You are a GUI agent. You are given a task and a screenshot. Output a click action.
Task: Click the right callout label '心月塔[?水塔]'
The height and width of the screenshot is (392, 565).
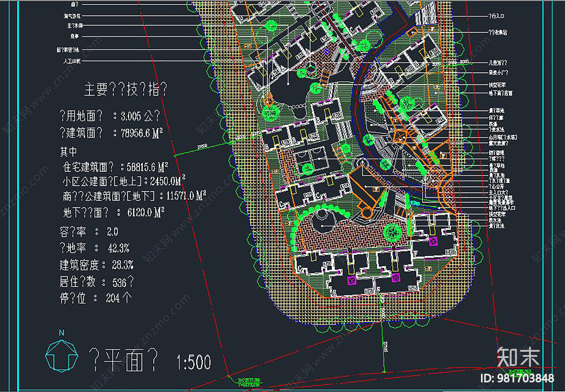click(503, 137)
